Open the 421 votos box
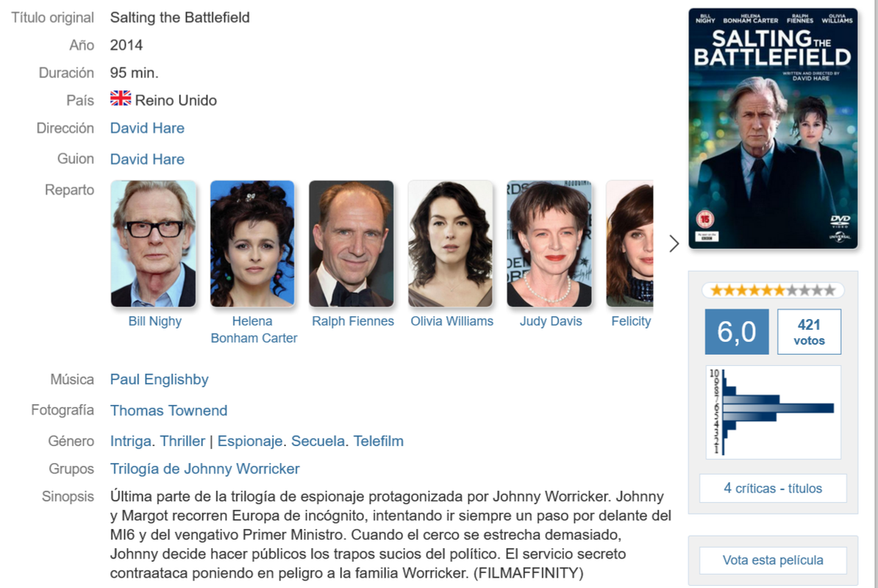The image size is (878, 588). [809, 331]
